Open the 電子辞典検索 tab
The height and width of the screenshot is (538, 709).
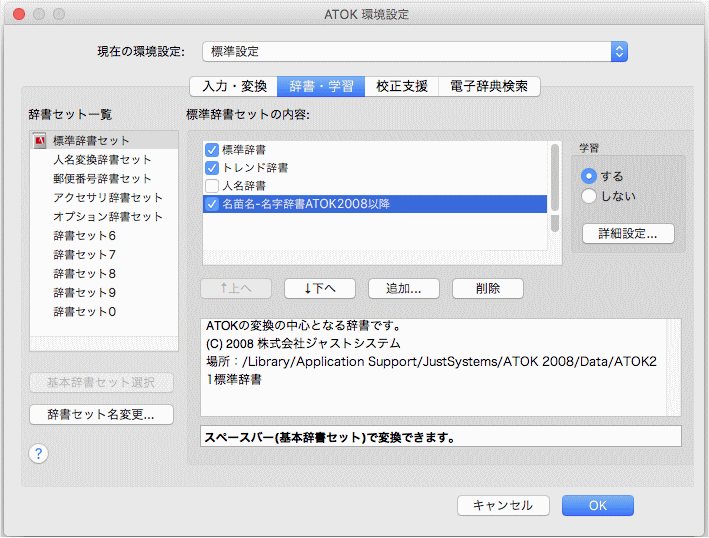click(489, 86)
